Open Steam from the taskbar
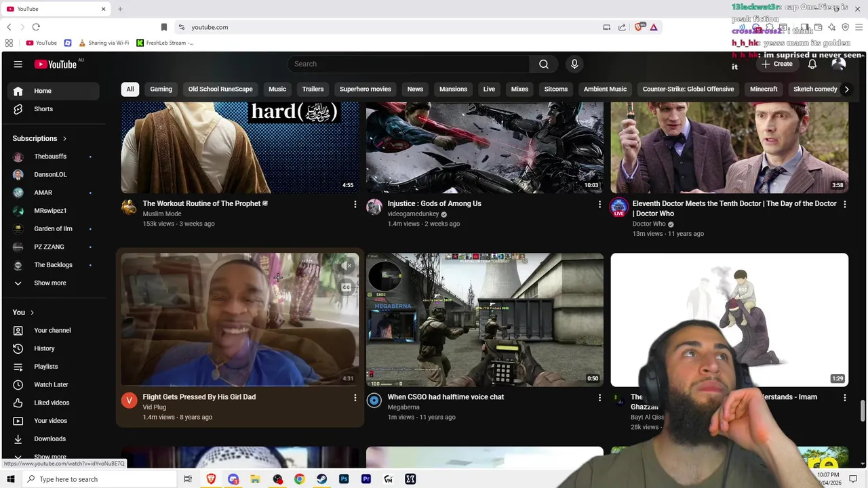868x488 pixels. click(x=321, y=479)
